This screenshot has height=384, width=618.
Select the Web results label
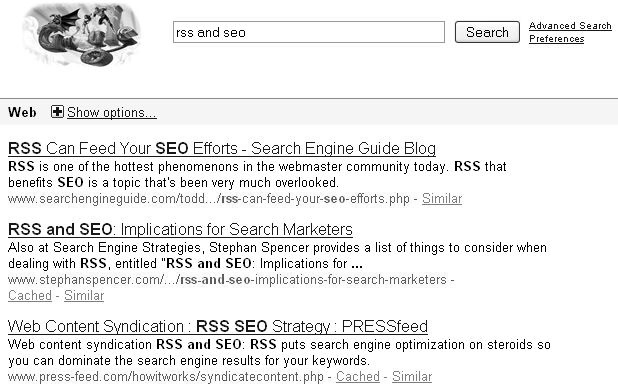(22, 112)
